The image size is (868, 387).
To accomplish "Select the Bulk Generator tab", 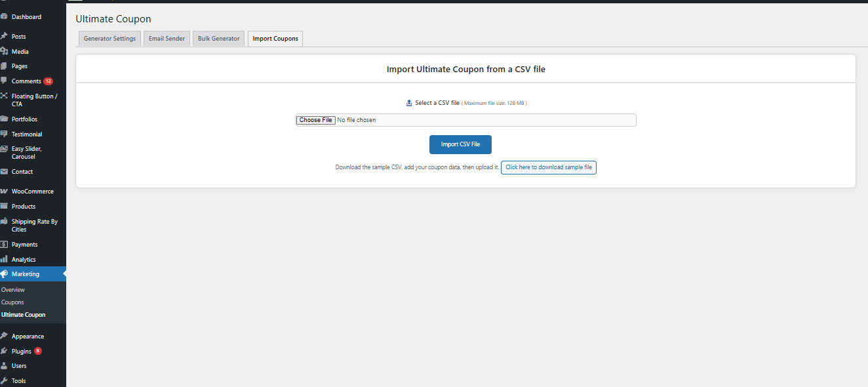I will pos(218,39).
